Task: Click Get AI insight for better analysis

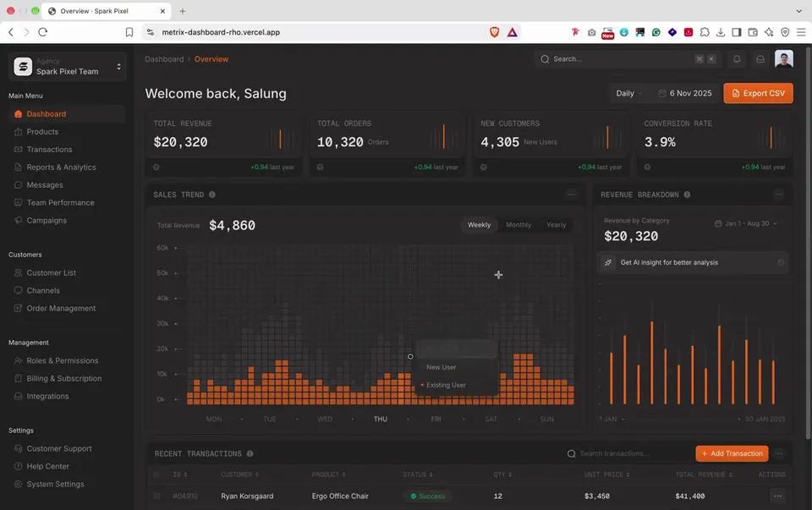Action: click(693, 262)
